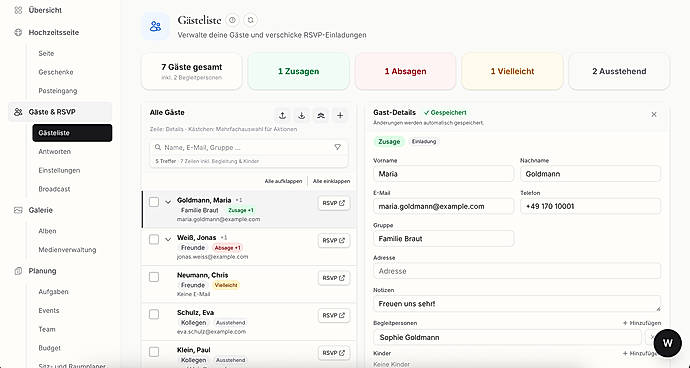Open Einstellungen under Gäste & RSVP
Viewport: 690px width, 368px height.
coord(59,170)
